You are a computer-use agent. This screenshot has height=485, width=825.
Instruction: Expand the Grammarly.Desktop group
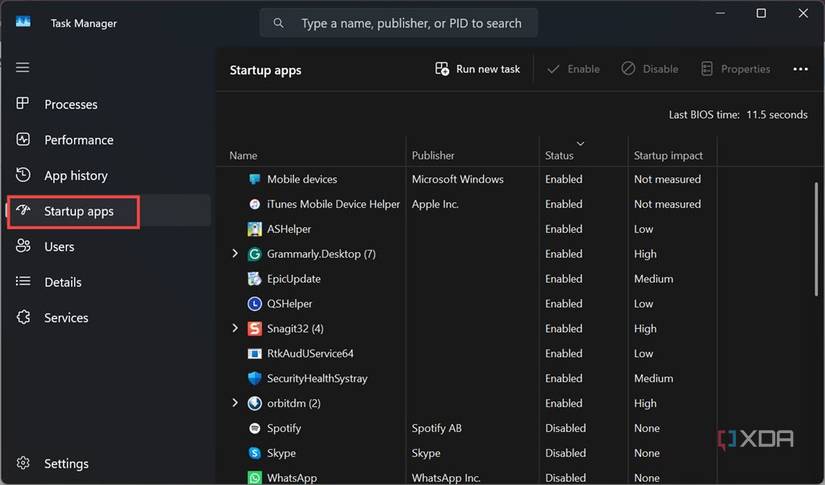(x=235, y=254)
